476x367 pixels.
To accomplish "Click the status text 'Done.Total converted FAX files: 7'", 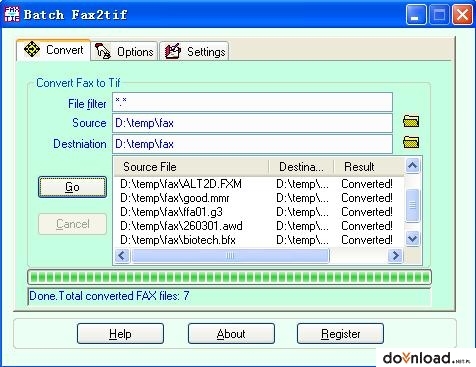I will coord(109,296).
